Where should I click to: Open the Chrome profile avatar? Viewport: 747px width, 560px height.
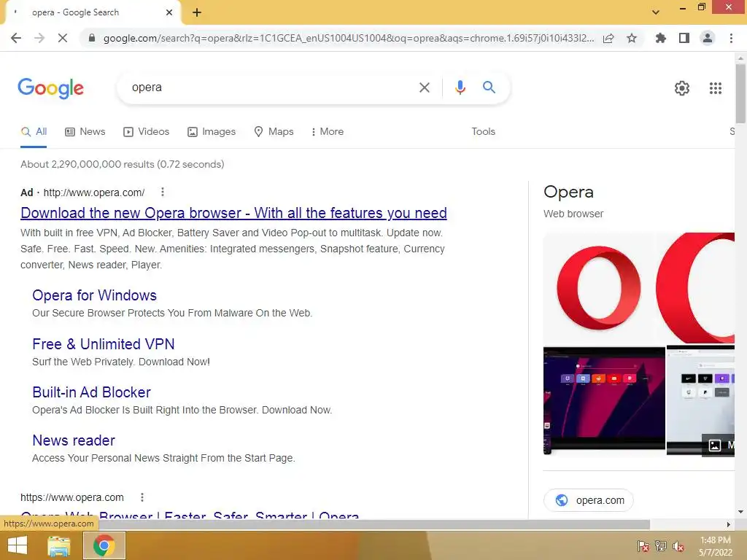coord(708,38)
